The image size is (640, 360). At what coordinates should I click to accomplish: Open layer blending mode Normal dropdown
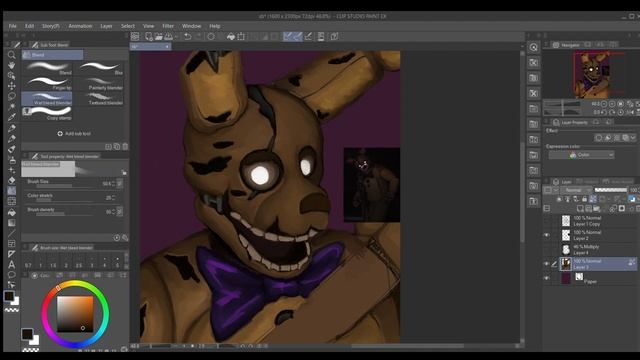pyautogui.click(x=576, y=190)
